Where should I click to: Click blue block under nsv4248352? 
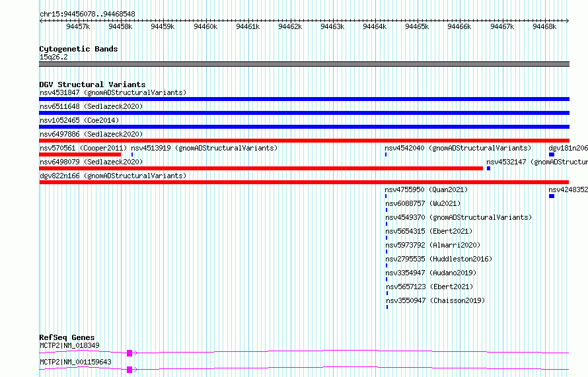(x=552, y=196)
